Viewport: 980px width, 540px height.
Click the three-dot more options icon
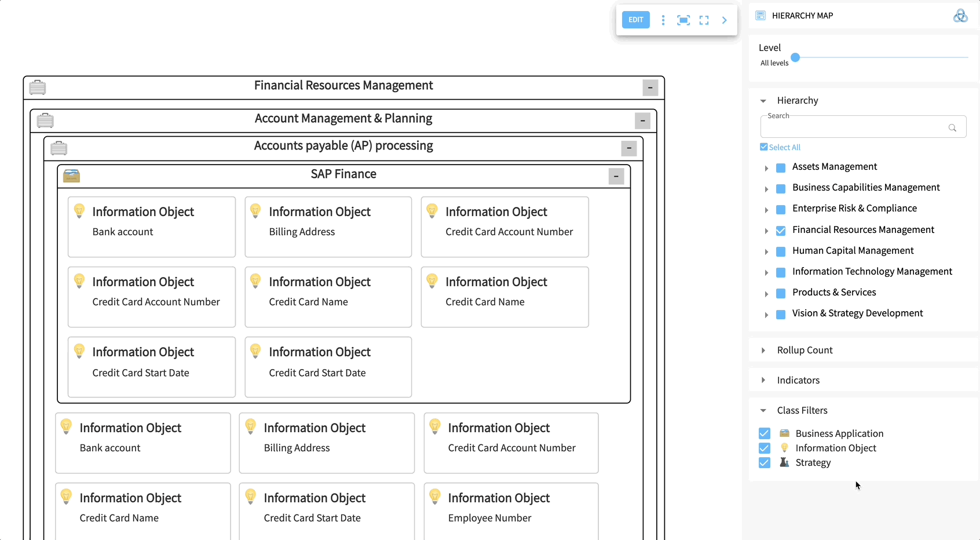click(x=663, y=20)
